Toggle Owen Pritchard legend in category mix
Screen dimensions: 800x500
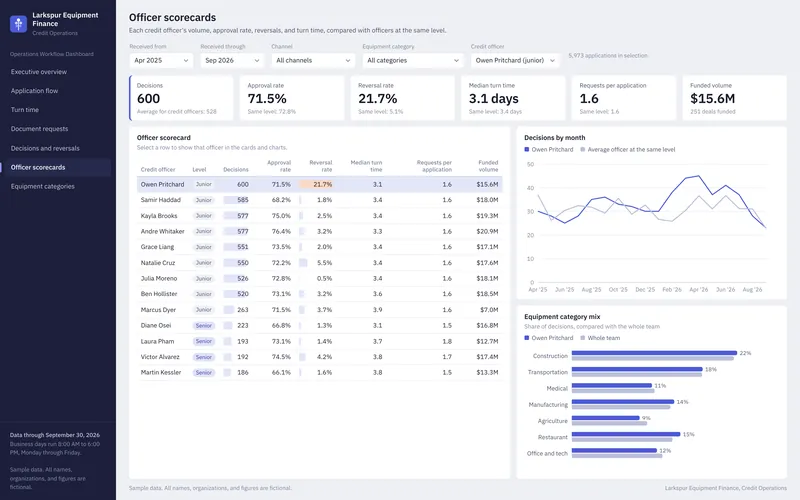548,338
